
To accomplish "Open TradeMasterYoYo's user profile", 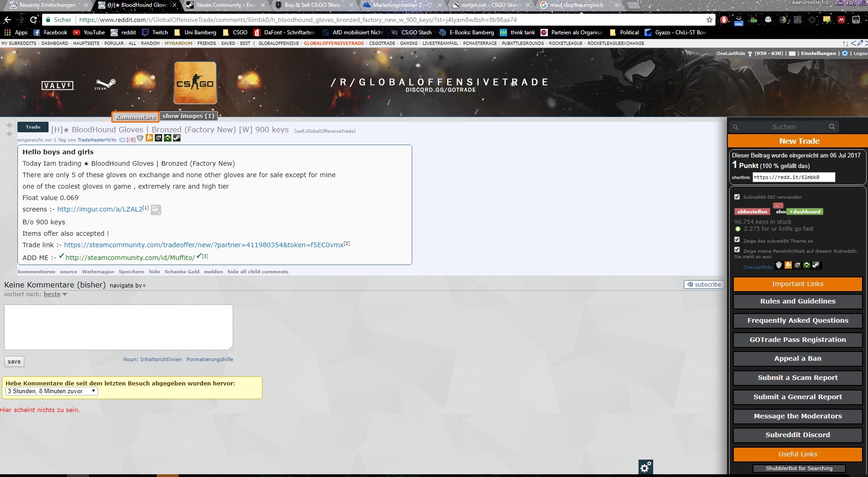I will (97, 140).
